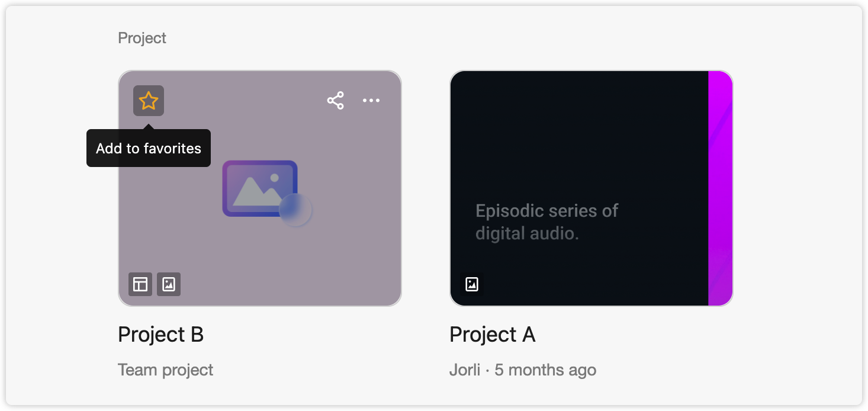Select the Project A title

[x=493, y=335]
